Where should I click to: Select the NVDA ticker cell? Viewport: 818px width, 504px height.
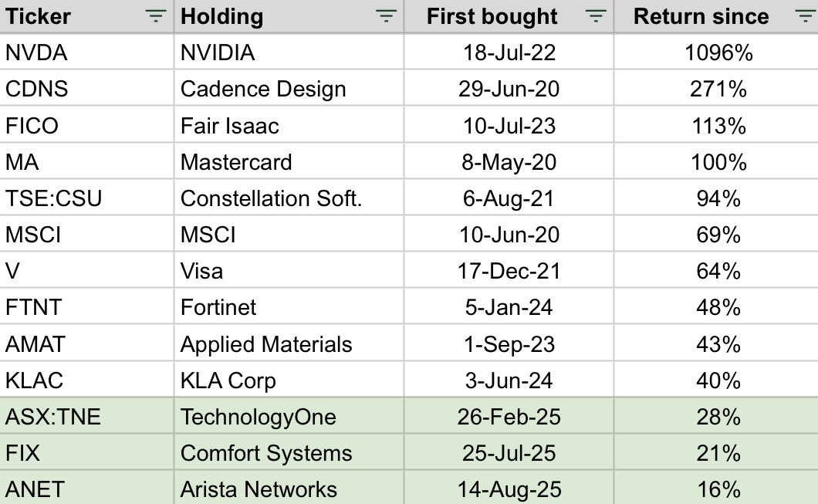[36, 53]
